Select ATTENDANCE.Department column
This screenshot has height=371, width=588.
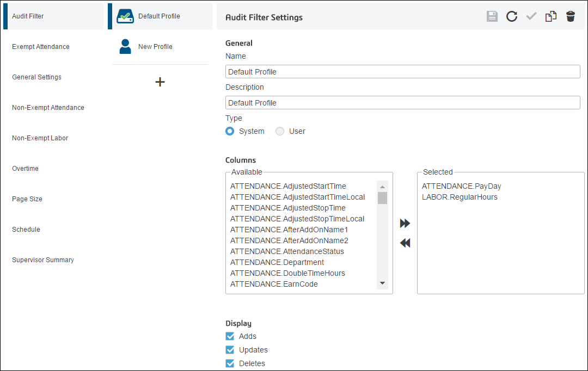tap(277, 262)
